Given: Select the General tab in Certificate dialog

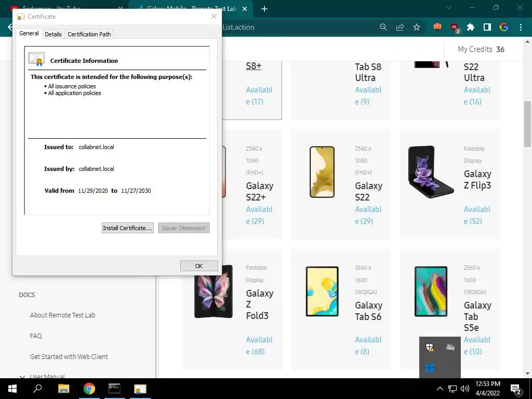Looking at the screenshot, I should coord(29,33).
